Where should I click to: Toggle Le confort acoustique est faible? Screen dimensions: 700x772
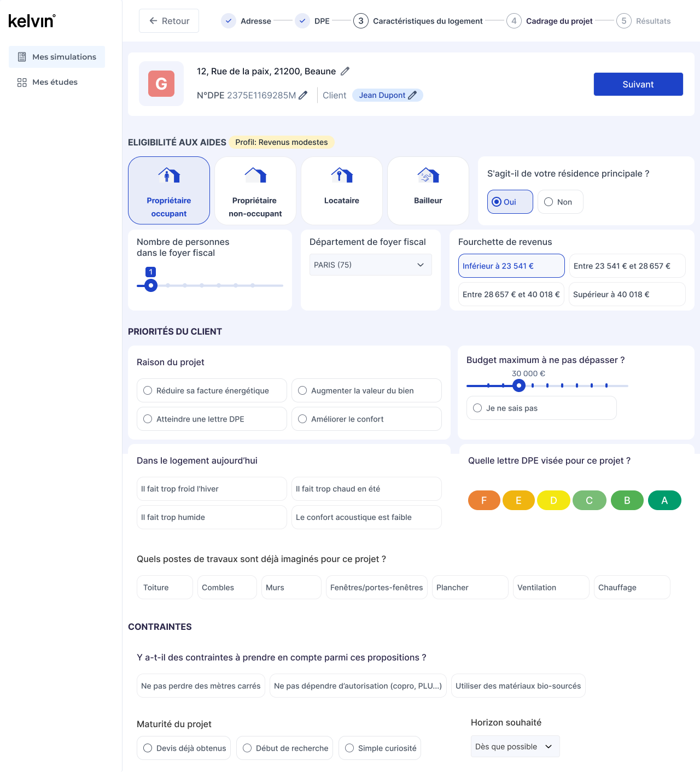click(366, 517)
